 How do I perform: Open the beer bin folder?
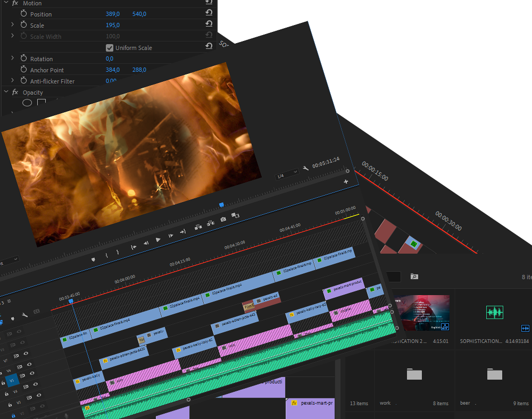(x=494, y=374)
